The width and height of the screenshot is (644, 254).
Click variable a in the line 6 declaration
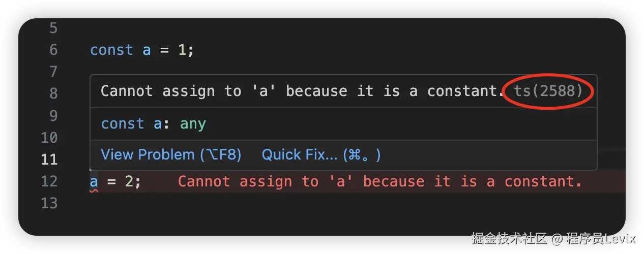click(x=147, y=50)
